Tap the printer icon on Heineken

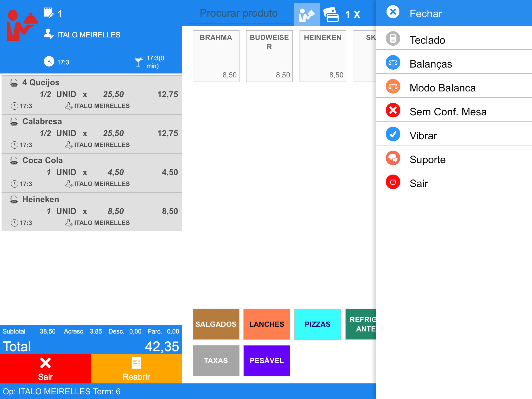click(14, 199)
